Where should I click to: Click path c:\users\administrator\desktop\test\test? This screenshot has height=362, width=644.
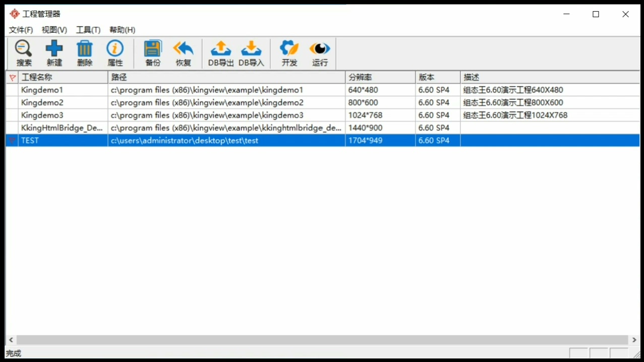[x=185, y=141]
